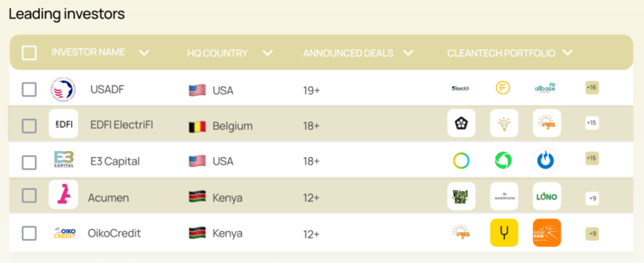644x263 pixels.
Task: Show the +9 more portfolio for Acumen
Action: pos(592,199)
